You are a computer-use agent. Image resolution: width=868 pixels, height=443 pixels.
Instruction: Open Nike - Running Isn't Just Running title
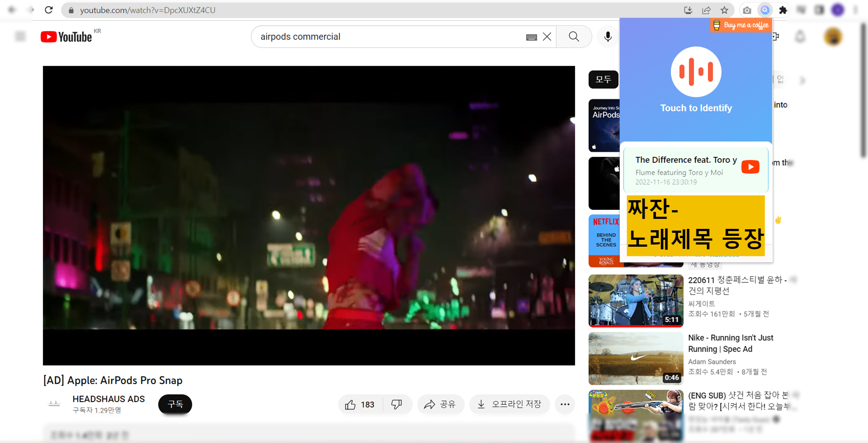(x=731, y=343)
